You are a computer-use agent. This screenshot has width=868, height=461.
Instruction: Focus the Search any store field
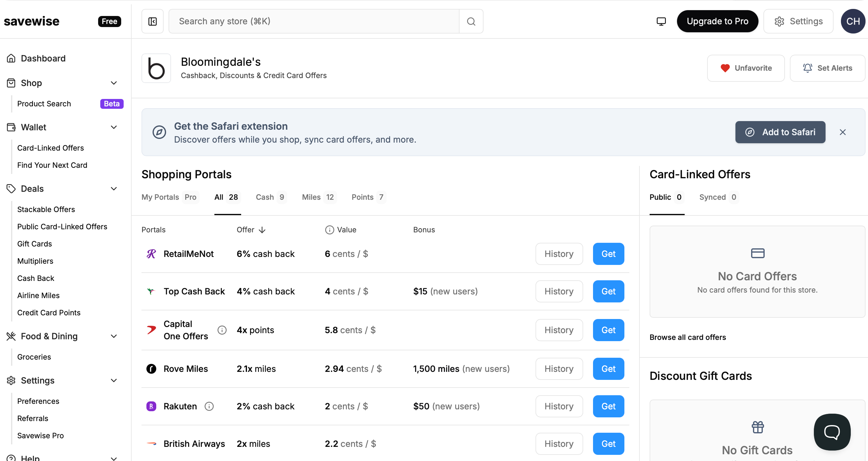[314, 21]
